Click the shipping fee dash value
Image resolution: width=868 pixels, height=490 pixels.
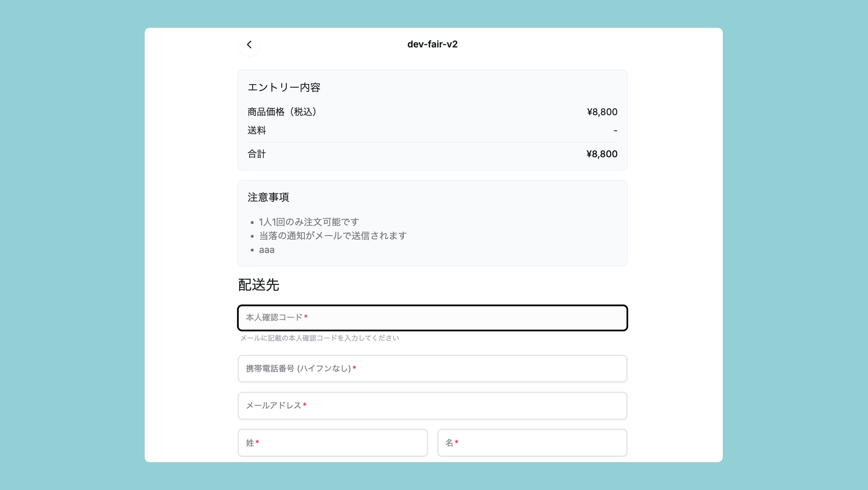tap(615, 131)
